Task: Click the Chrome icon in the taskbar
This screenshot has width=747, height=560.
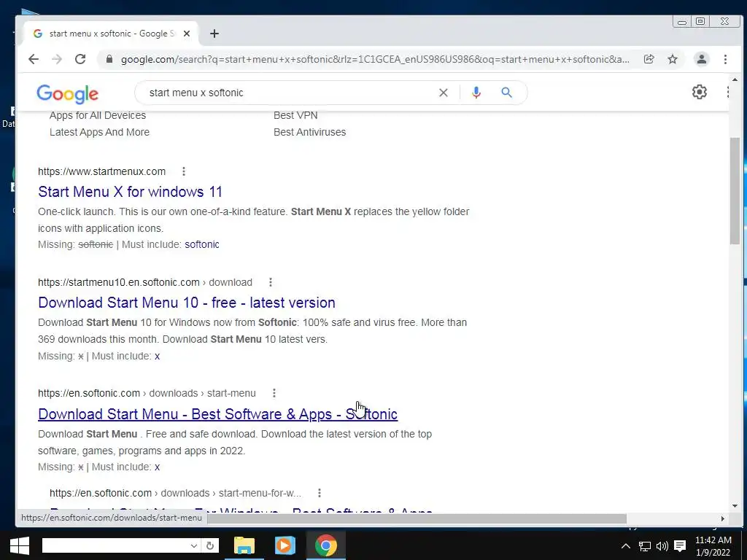Action: point(326,545)
